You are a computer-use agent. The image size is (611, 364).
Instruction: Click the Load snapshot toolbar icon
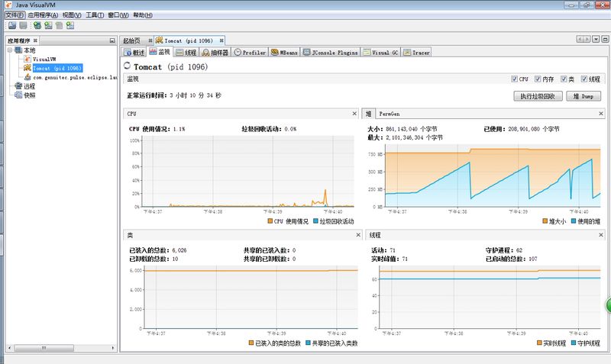point(12,25)
